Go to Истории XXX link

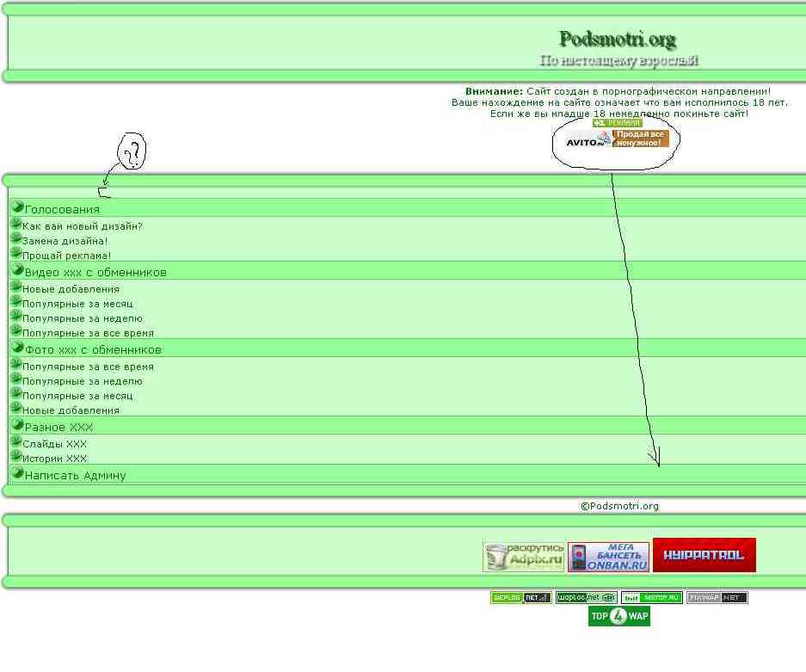pos(55,459)
